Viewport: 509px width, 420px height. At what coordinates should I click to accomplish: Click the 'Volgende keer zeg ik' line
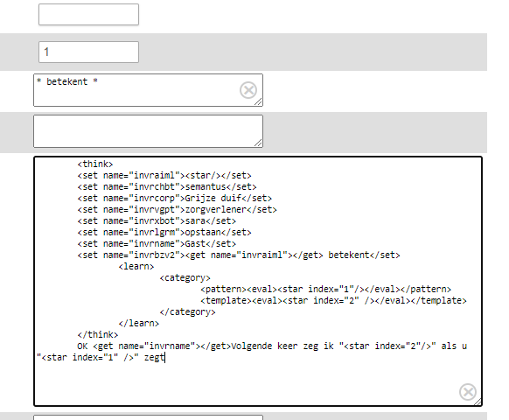(272, 346)
